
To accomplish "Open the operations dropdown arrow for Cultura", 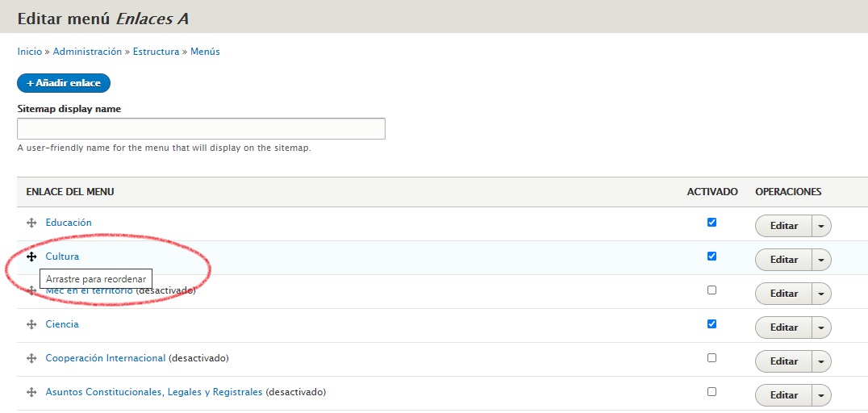I will [821, 261].
